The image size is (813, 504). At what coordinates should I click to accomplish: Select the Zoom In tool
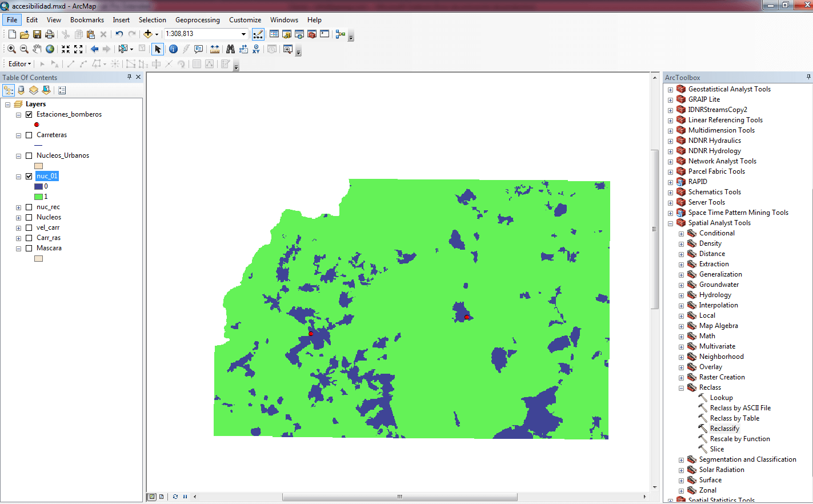(11, 49)
